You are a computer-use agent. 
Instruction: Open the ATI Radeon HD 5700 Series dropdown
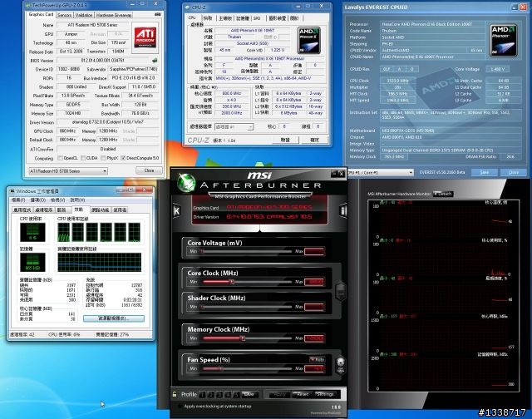click(68, 171)
